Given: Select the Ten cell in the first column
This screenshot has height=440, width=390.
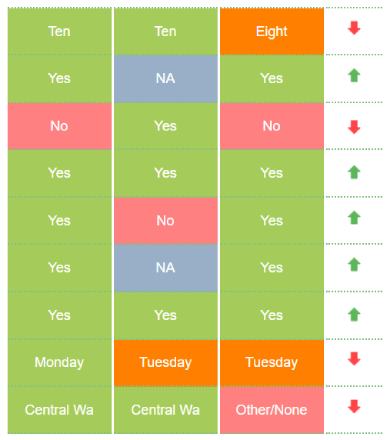Looking at the screenshot, I should [60, 31].
